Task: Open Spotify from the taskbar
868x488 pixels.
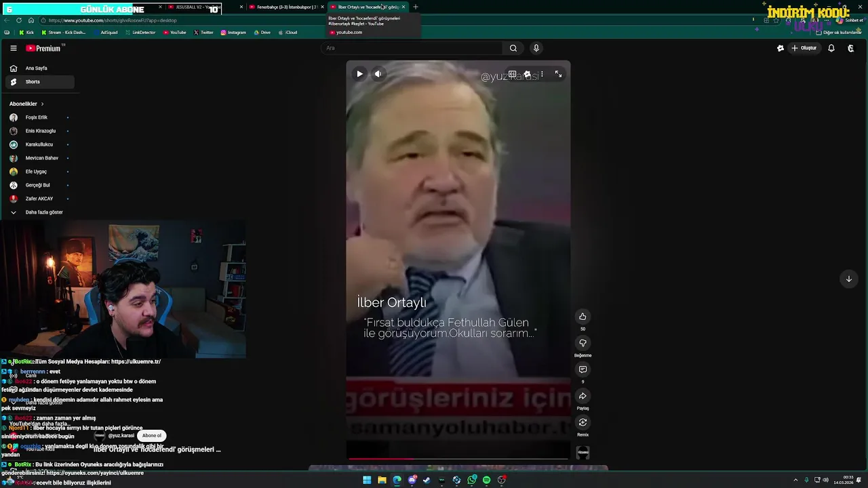Action: pyautogui.click(x=486, y=480)
